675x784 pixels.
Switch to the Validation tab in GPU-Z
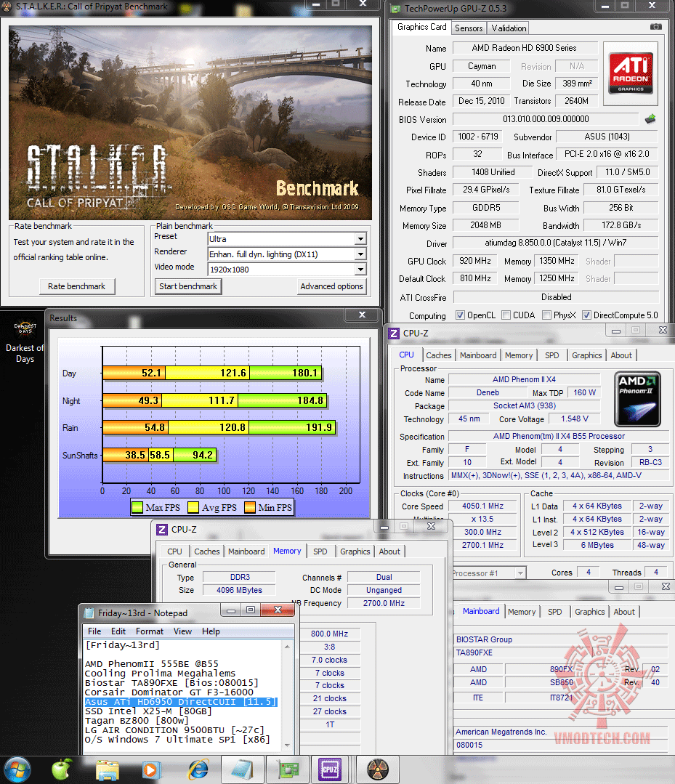click(x=509, y=28)
